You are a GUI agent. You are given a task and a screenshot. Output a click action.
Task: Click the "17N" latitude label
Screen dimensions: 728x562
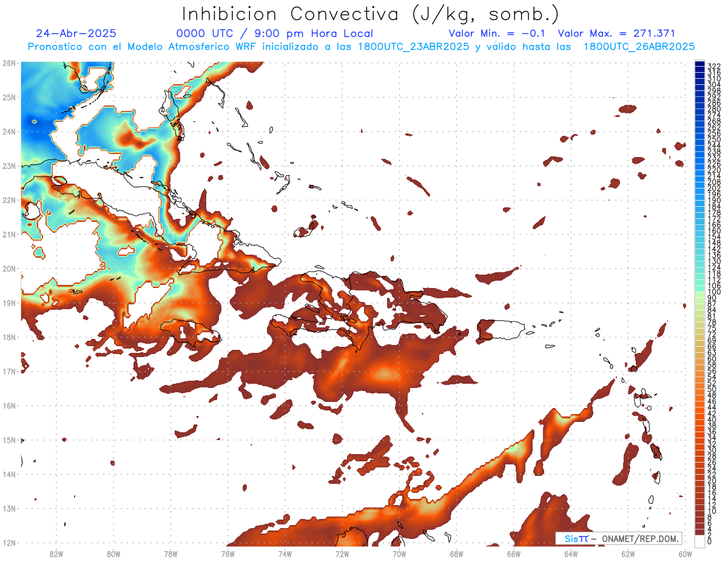pyautogui.click(x=9, y=371)
